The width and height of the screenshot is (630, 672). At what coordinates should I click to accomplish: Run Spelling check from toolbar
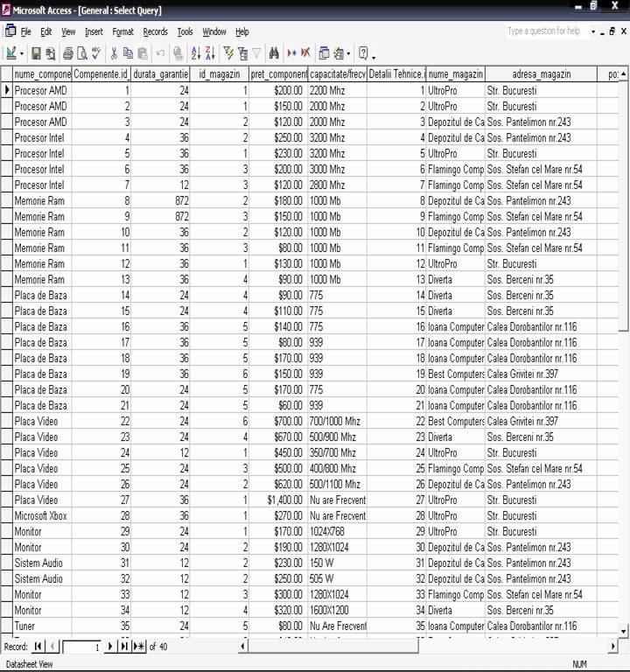tap(96, 53)
